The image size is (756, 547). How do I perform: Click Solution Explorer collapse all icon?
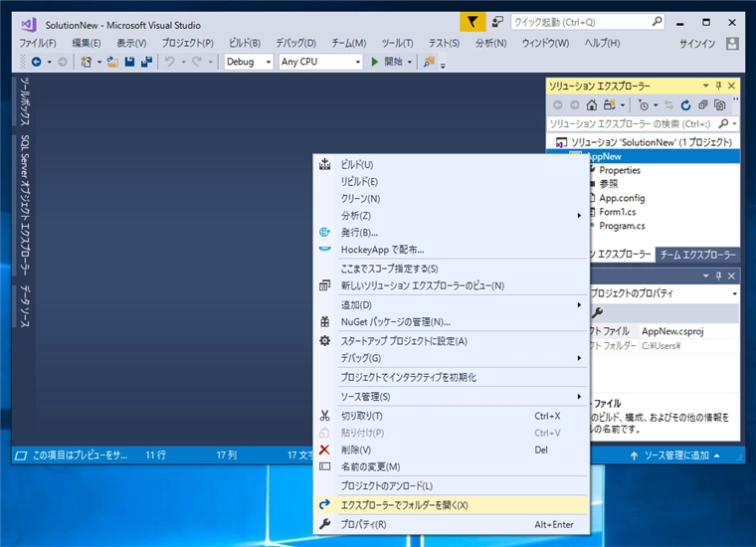(x=703, y=104)
